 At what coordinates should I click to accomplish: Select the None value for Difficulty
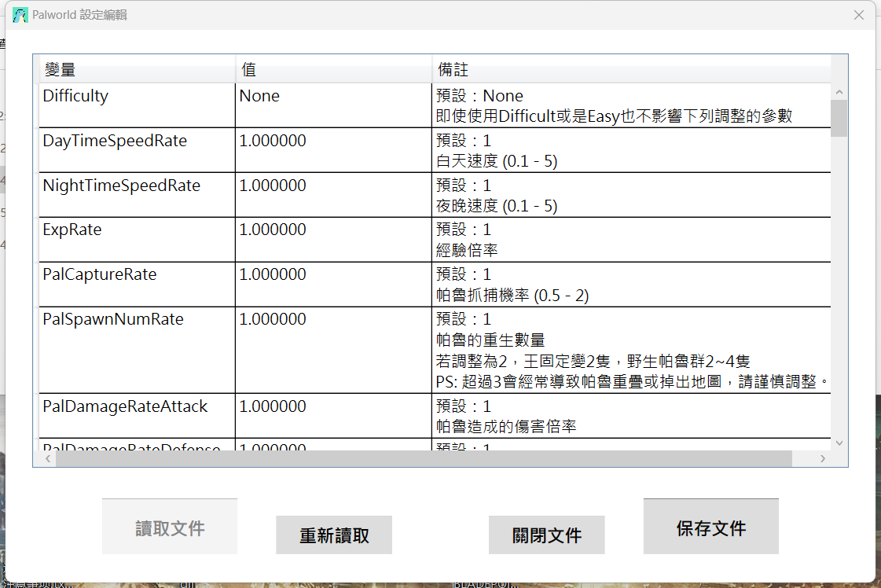tap(334, 105)
